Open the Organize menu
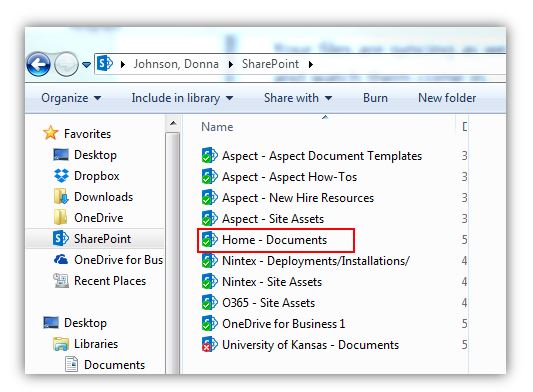Image resolution: width=533 pixels, height=392 pixels. (x=71, y=98)
